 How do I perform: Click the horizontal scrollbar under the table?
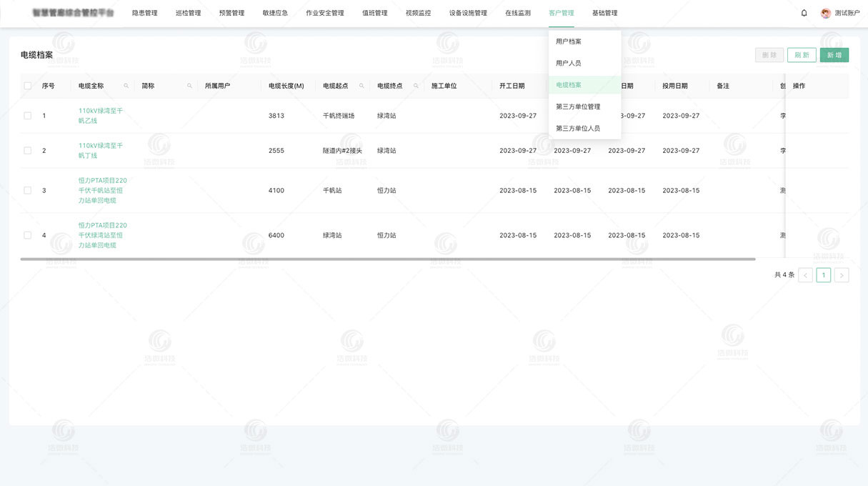tap(387, 259)
